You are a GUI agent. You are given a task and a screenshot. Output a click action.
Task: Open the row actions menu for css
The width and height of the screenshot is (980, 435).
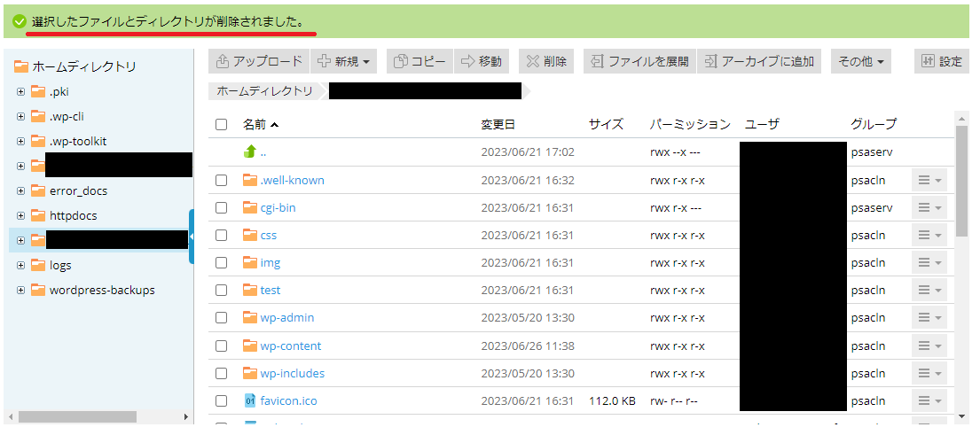pyautogui.click(x=929, y=235)
